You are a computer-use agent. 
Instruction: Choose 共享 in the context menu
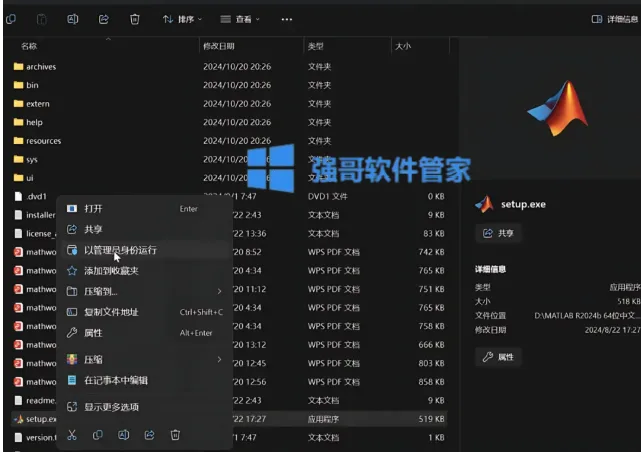tap(145, 229)
